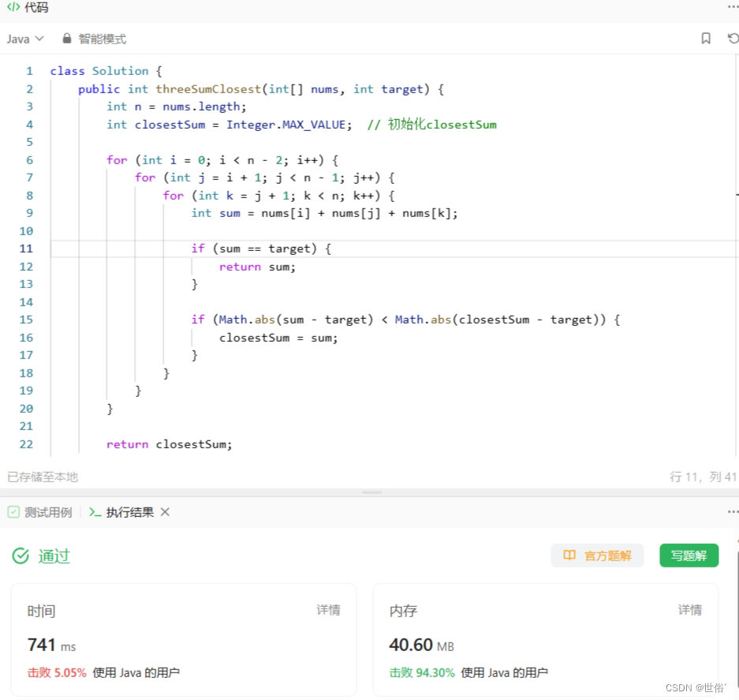Image resolution: width=739 pixels, height=700 pixels.
Task: Click 'closestSum = sum;' on line 16
Action: pos(278,338)
